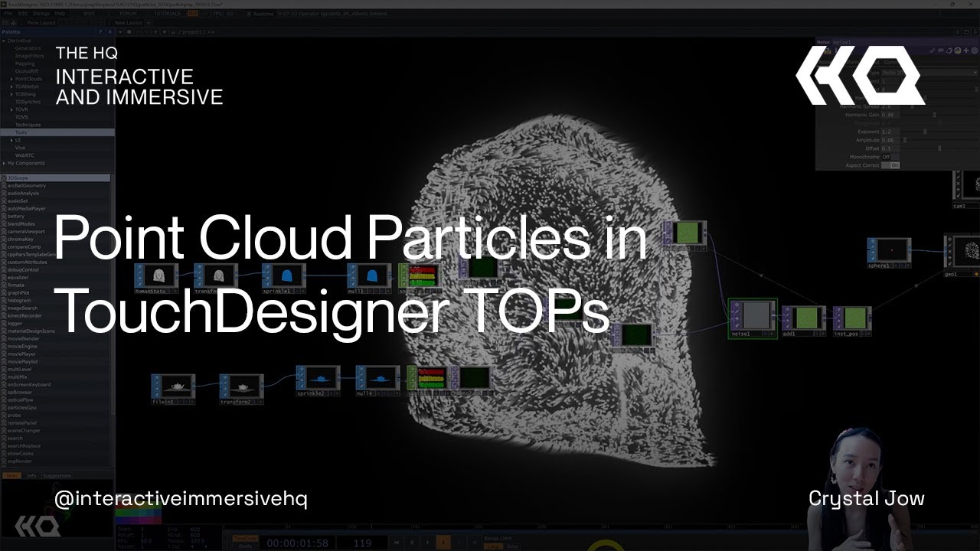Select the WebRTC palette folder
The image size is (980, 551).
pyautogui.click(x=24, y=155)
